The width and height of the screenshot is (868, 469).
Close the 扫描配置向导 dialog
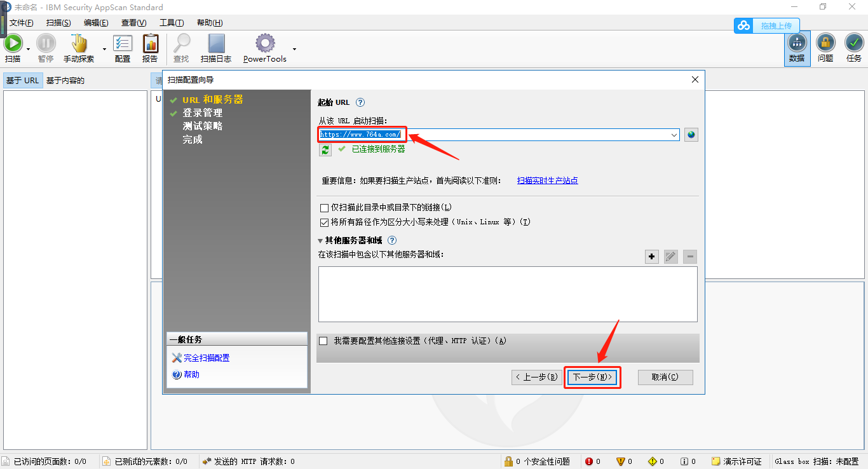point(695,80)
